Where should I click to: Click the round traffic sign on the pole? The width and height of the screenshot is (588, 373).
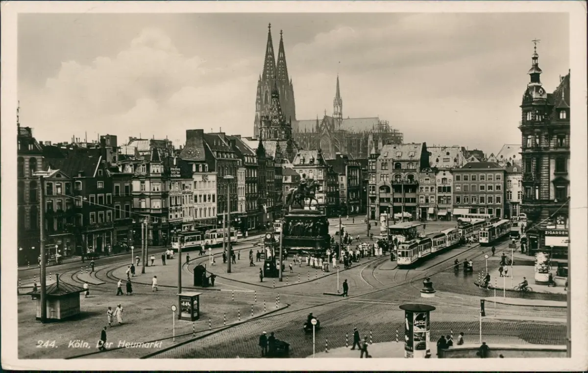314,322
